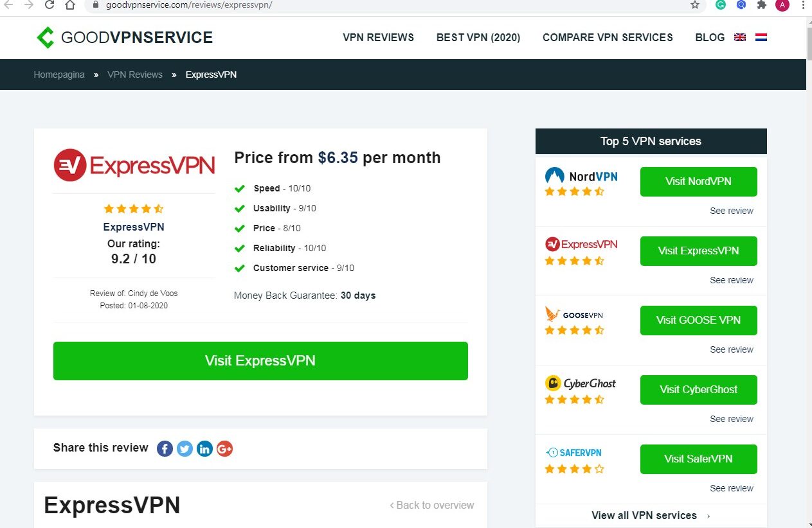Screen dimensions: 812x528
Task: Share review via Twitter icon
Action: (185, 448)
